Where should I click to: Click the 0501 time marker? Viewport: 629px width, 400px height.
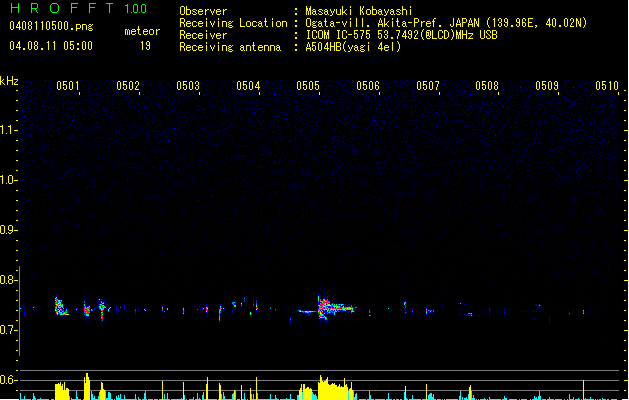pyautogui.click(x=68, y=85)
